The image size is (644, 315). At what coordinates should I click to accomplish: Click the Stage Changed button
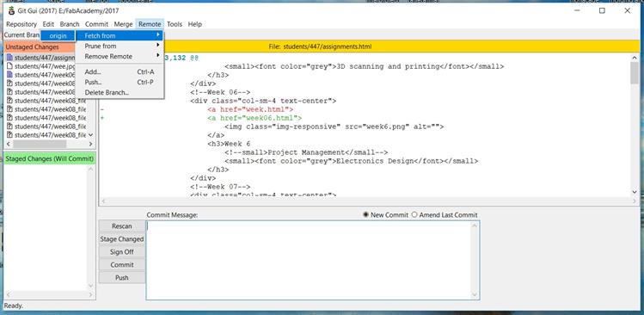pos(122,239)
